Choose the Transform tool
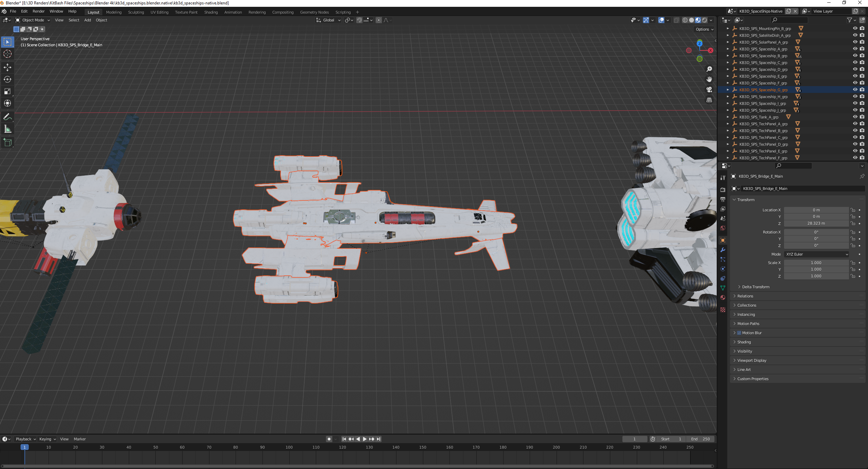The height and width of the screenshot is (469, 868). [7, 103]
